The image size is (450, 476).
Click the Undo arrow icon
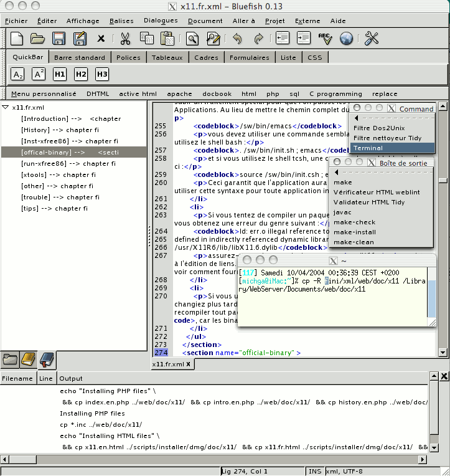click(237, 39)
